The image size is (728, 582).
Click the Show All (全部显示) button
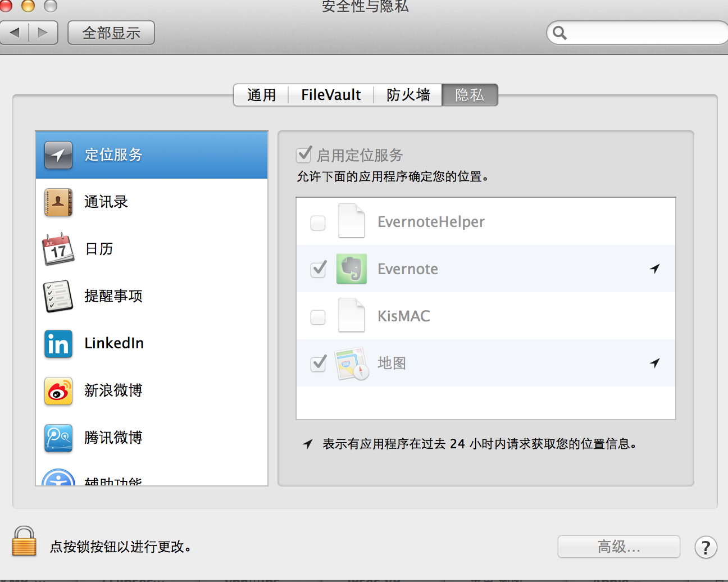click(x=111, y=33)
